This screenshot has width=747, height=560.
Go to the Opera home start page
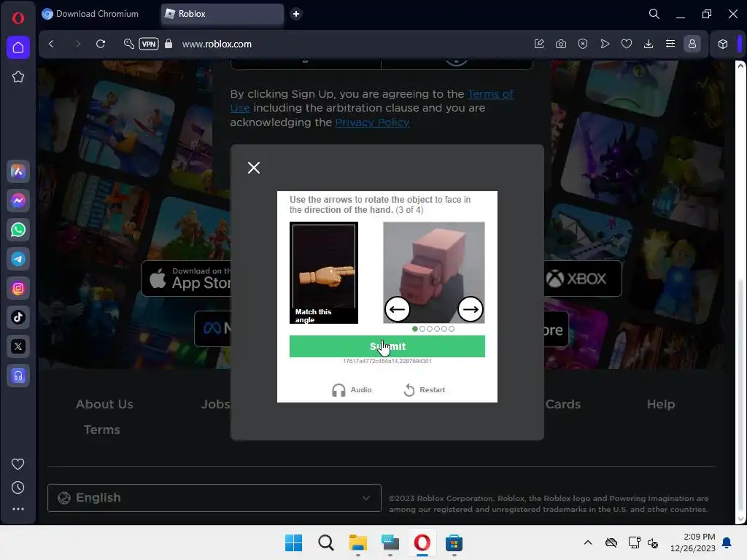click(x=18, y=47)
